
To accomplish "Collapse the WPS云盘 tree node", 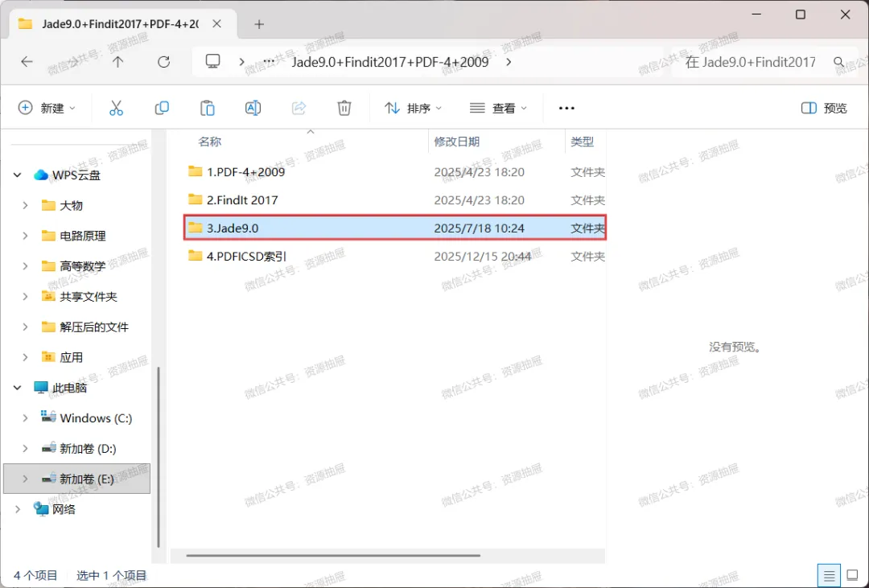I will [17, 175].
